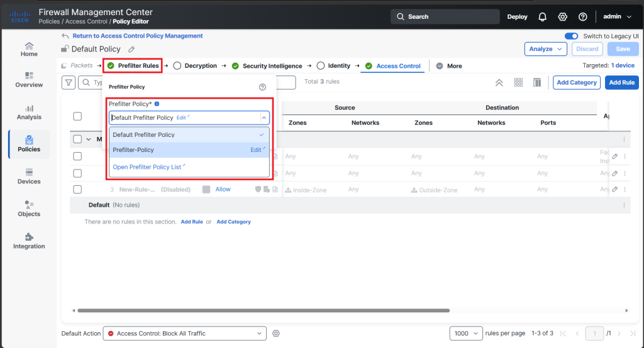Image resolution: width=644 pixels, height=348 pixels.
Task: Click Edit link in Prefilter Policy field
Action: click(x=183, y=117)
